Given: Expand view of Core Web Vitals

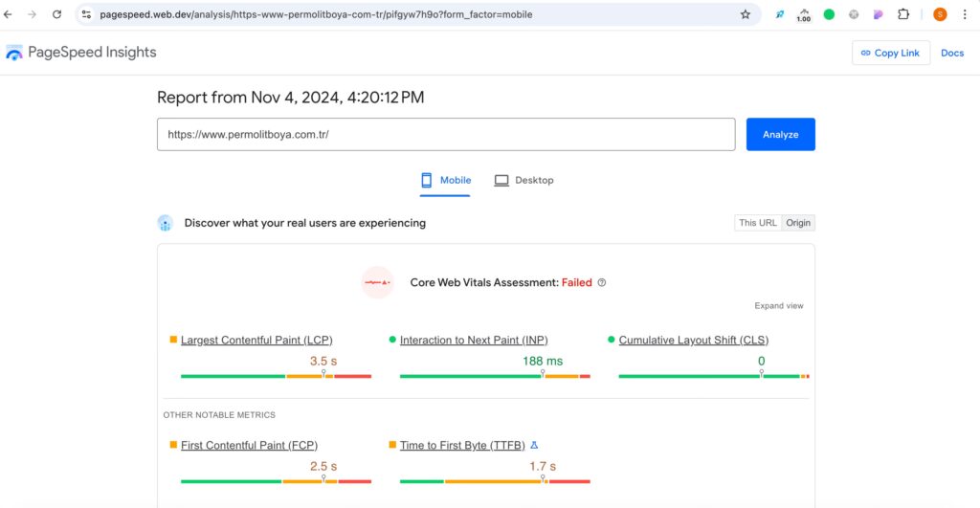Looking at the screenshot, I should point(779,305).
